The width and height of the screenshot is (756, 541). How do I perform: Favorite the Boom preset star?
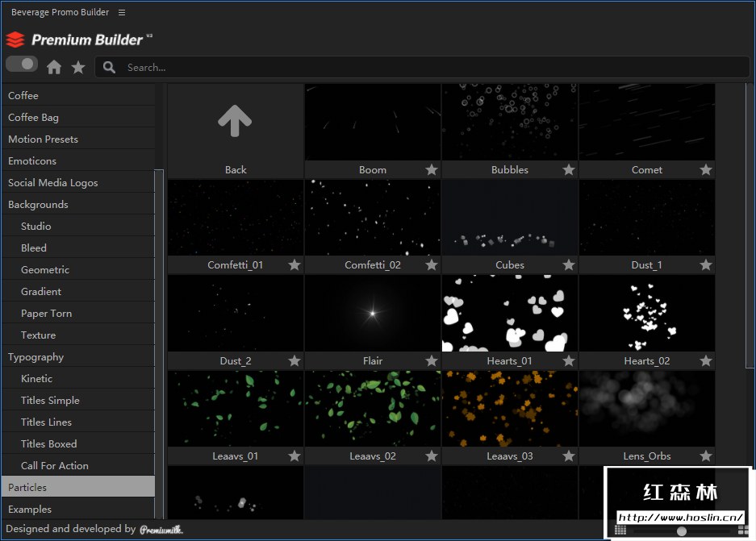pos(432,169)
